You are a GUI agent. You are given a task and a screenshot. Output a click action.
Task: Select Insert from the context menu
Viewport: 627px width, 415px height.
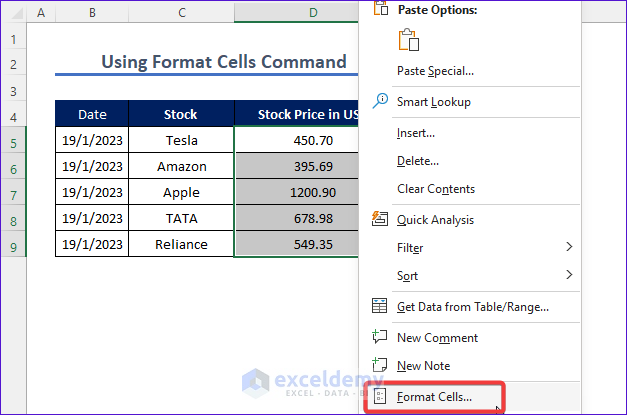(415, 133)
